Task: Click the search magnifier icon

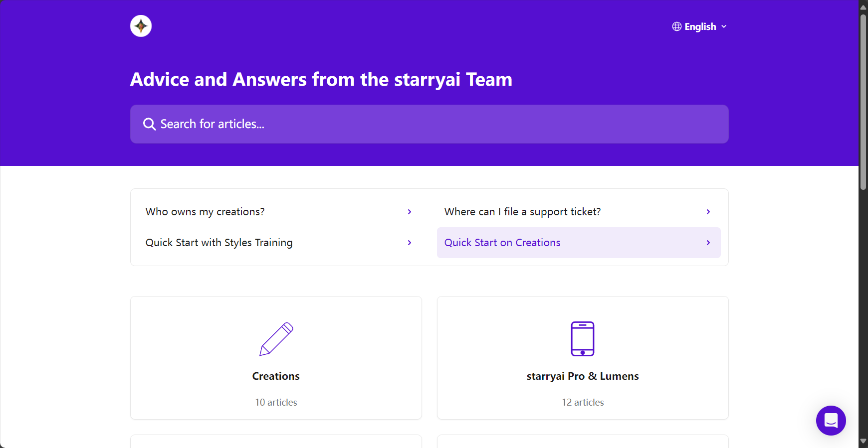Action: [149, 124]
